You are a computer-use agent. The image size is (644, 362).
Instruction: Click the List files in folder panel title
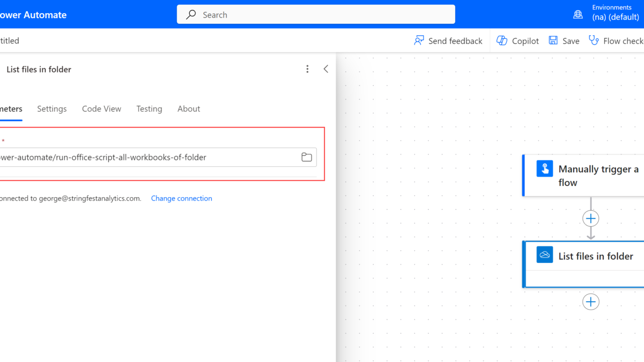point(39,69)
